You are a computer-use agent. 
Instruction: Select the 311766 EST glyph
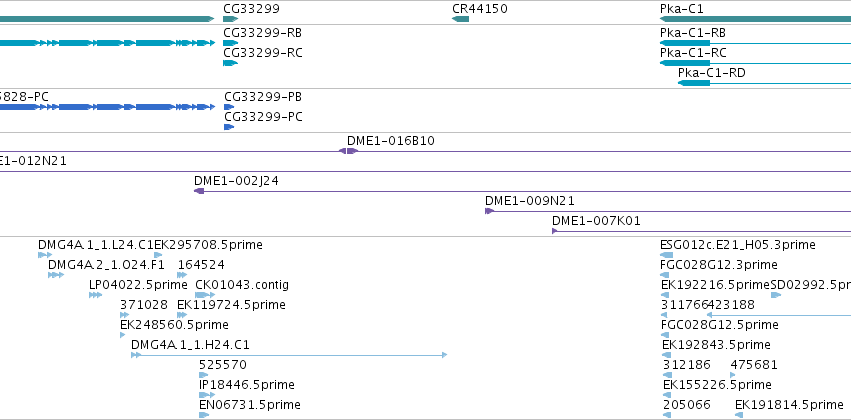pos(664,315)
